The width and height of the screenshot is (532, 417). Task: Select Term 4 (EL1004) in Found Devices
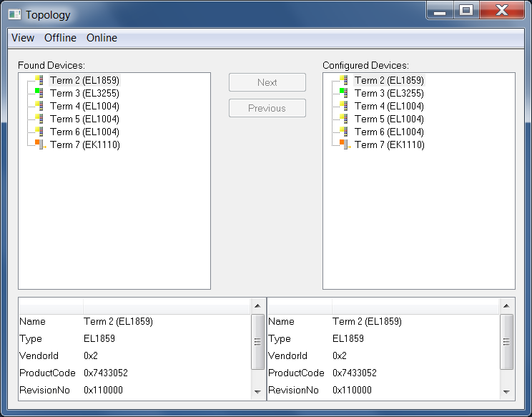tap(84, 106)
